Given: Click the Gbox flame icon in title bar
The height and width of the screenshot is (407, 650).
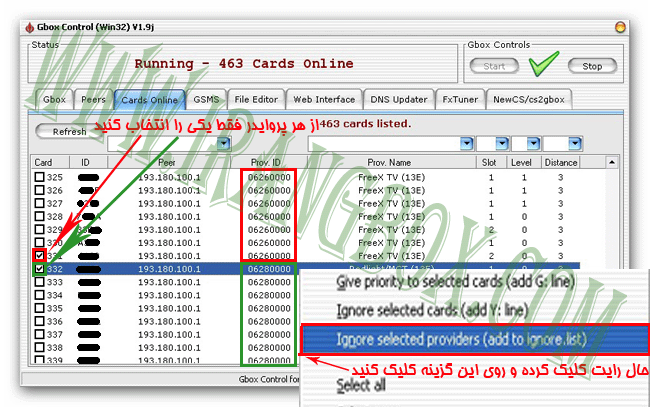Looking at the screenshot, I should click(x=29, y=27).
